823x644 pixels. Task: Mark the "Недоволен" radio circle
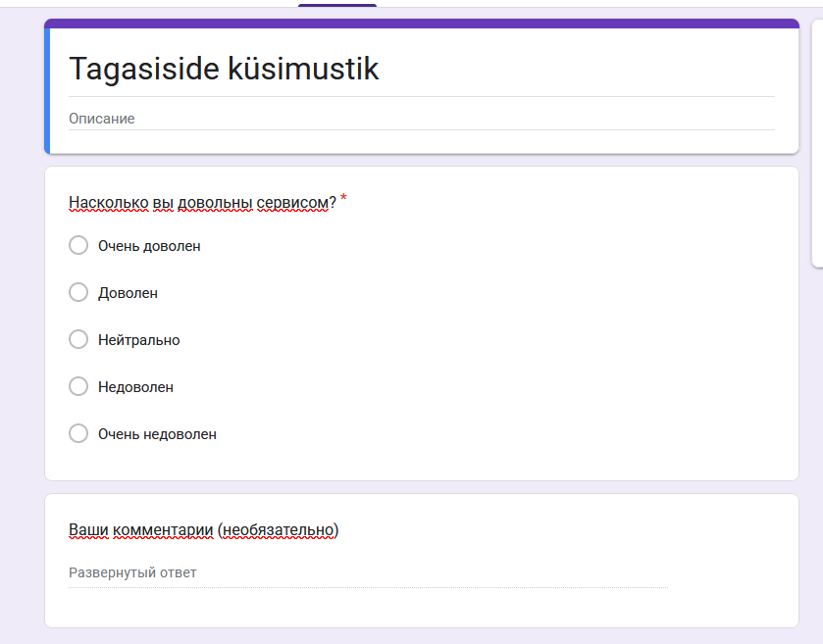click(78, 386)
